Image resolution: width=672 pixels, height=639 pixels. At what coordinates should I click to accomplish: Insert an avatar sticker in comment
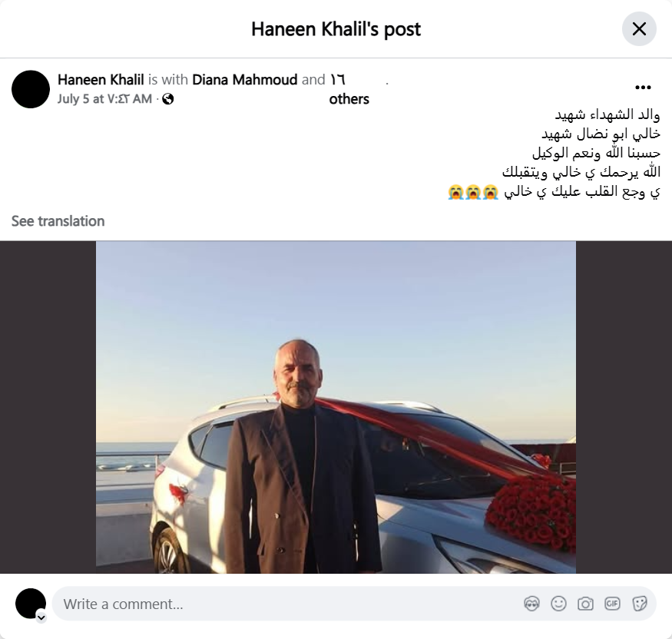click(531, 604)
